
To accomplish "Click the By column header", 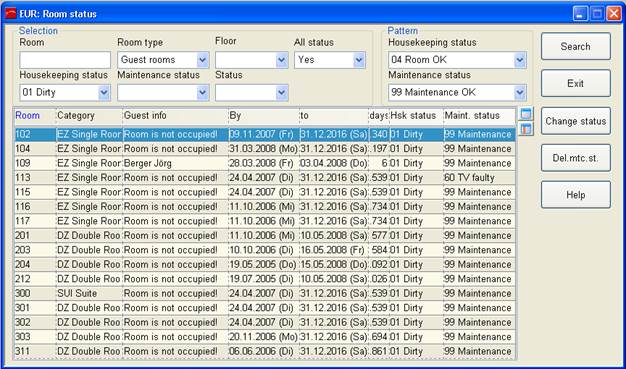I will [x=264, y=116].
